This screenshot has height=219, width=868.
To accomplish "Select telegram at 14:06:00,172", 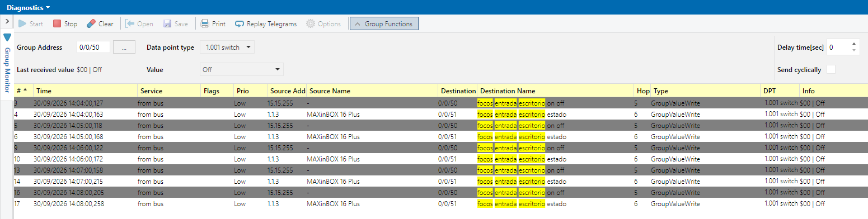I will [x=441, y=159].
